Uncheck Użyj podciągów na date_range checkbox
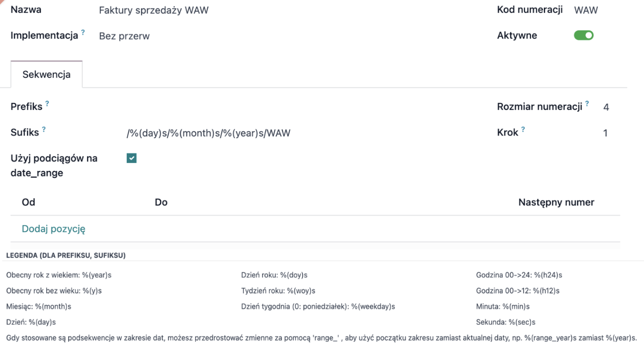 click(x=132, y=158)
